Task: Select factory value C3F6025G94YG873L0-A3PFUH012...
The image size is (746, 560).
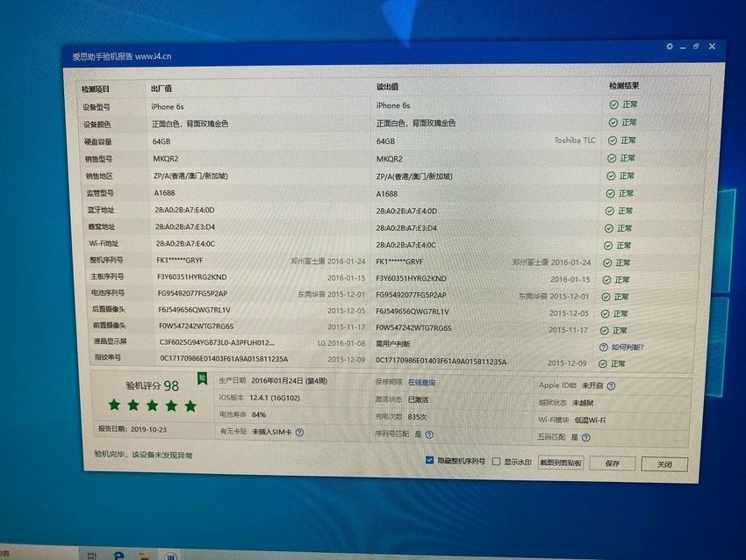Action: [217, 342]
